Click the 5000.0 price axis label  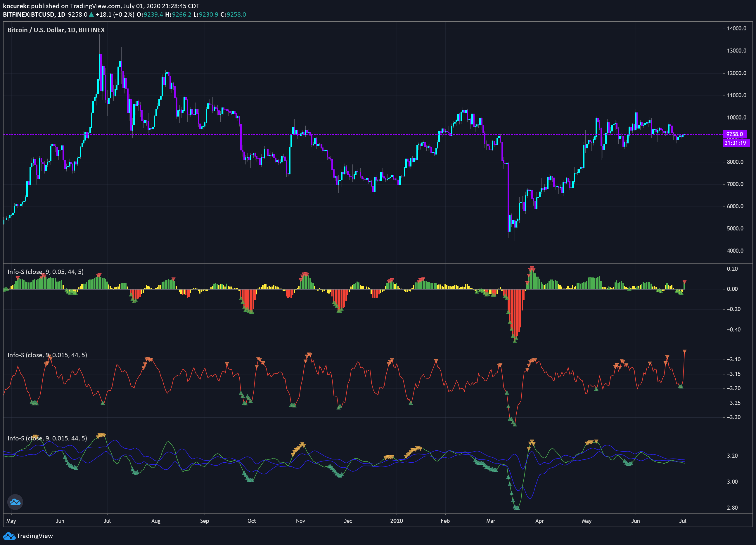coord(735,228)
